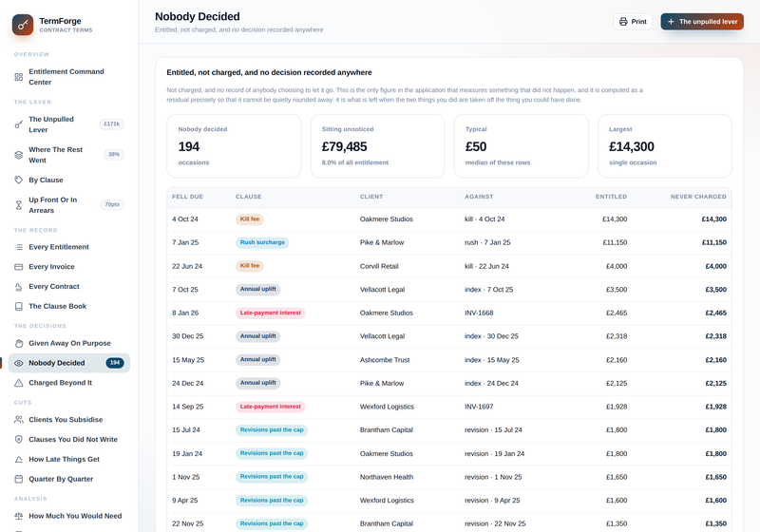Screen dimensions: 760x532
Task: Select The Unpulled Lever key icon
Action: [x=18, y=124]
